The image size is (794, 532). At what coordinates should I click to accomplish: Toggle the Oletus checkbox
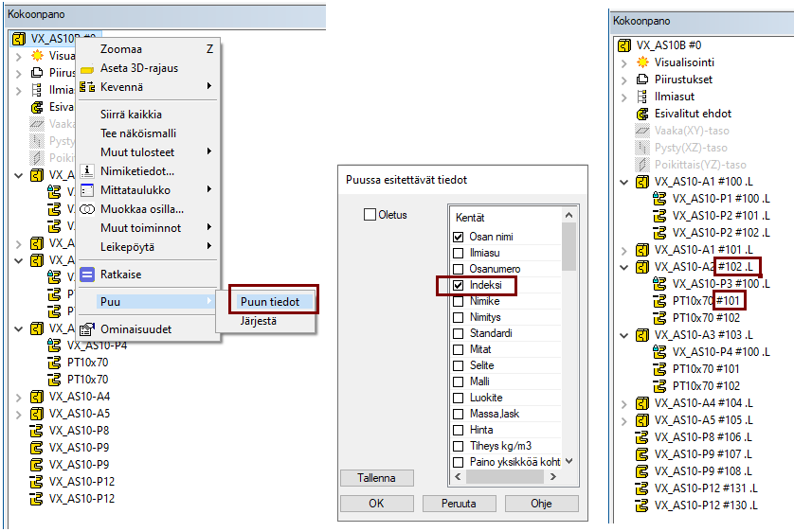pyautogui.click(x=370, y=215)
